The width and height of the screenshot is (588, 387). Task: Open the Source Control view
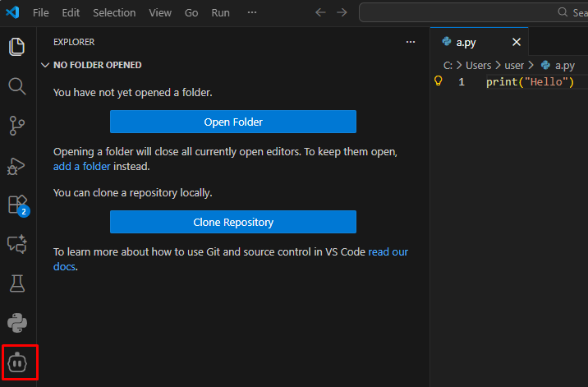tap(17, 126)
